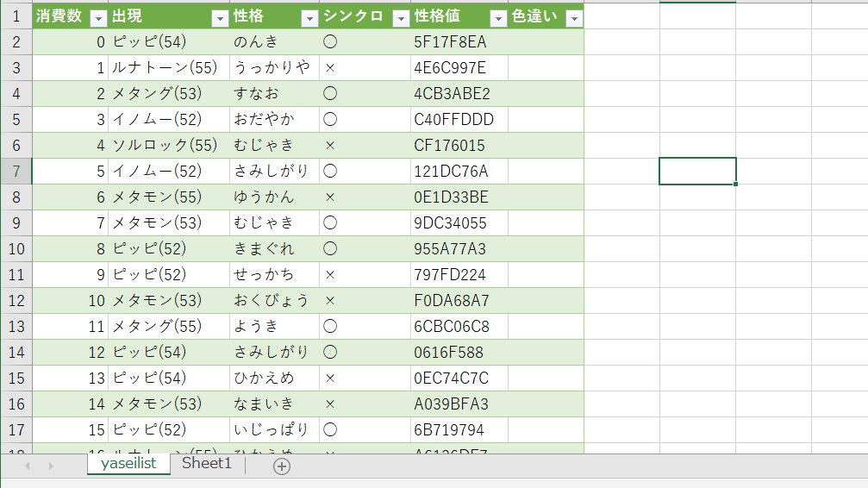Viewport: 868px width, 488px height.
Task: Select cell containing CF176015
Action: [459, 145]
